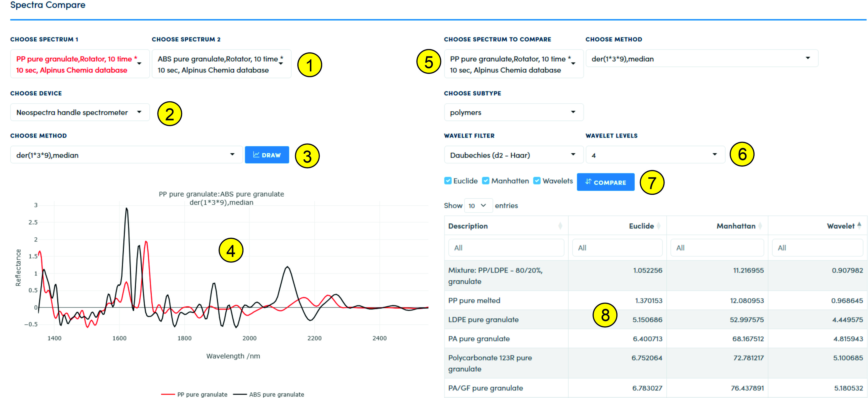
Task: Sort table by Wavelet column arrow
Action: pos(859,225)
